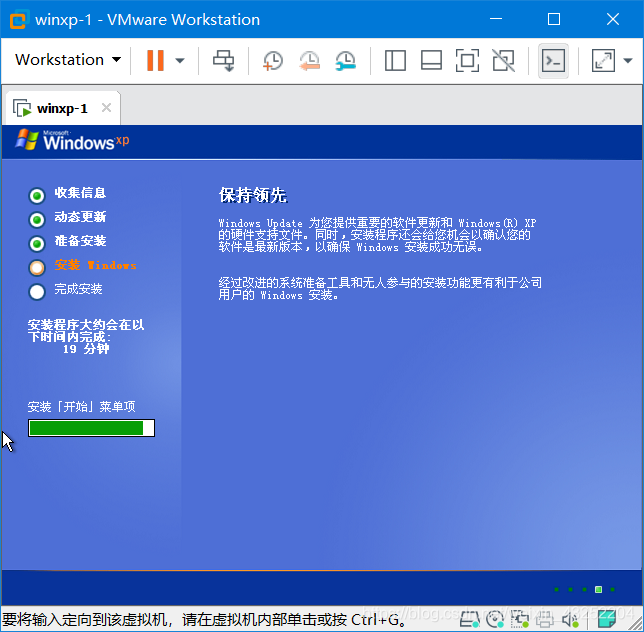The image size is (644, 632).
Task: Click the CD/DVD drive status icon
Action: (495, 619)
